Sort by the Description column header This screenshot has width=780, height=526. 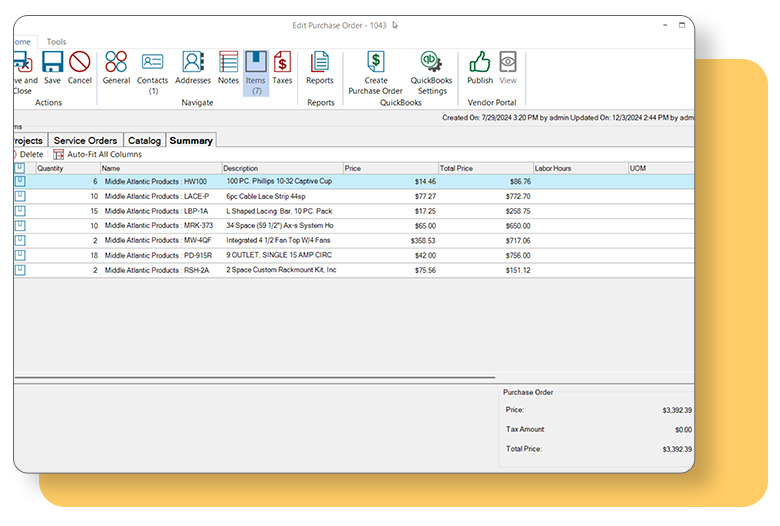click(282, 168)
